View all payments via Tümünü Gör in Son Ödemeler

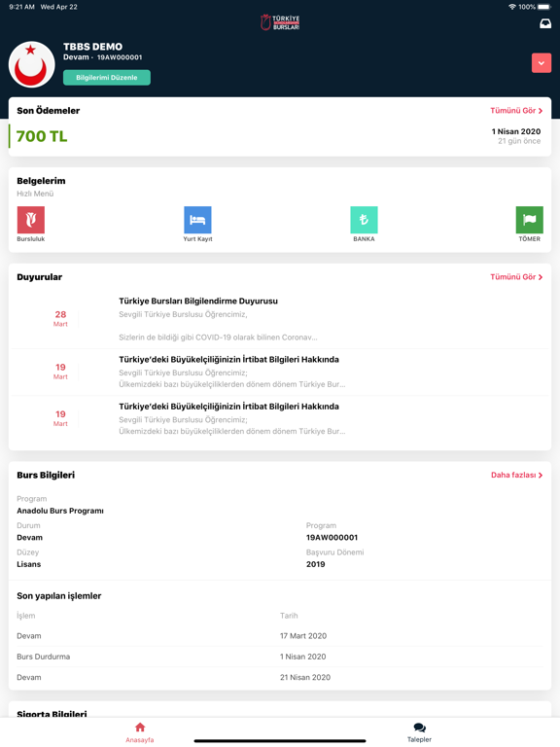(516, 111)
